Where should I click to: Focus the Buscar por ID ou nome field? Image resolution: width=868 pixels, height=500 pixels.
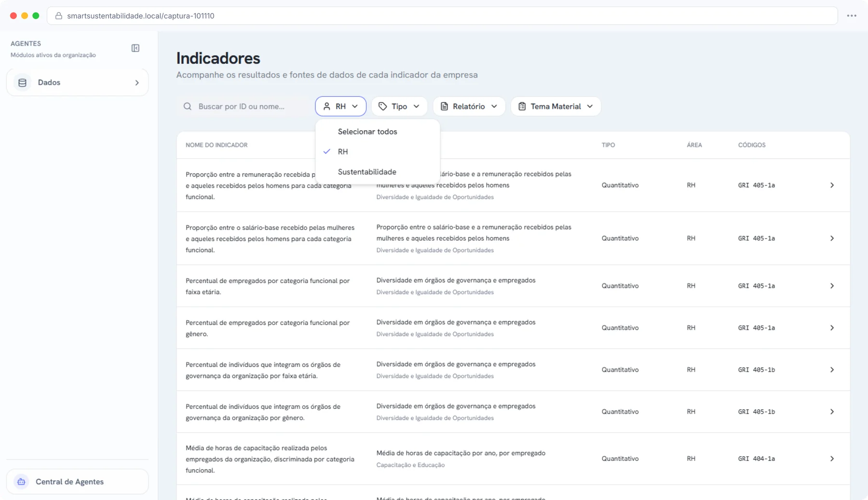click(244, 107)
